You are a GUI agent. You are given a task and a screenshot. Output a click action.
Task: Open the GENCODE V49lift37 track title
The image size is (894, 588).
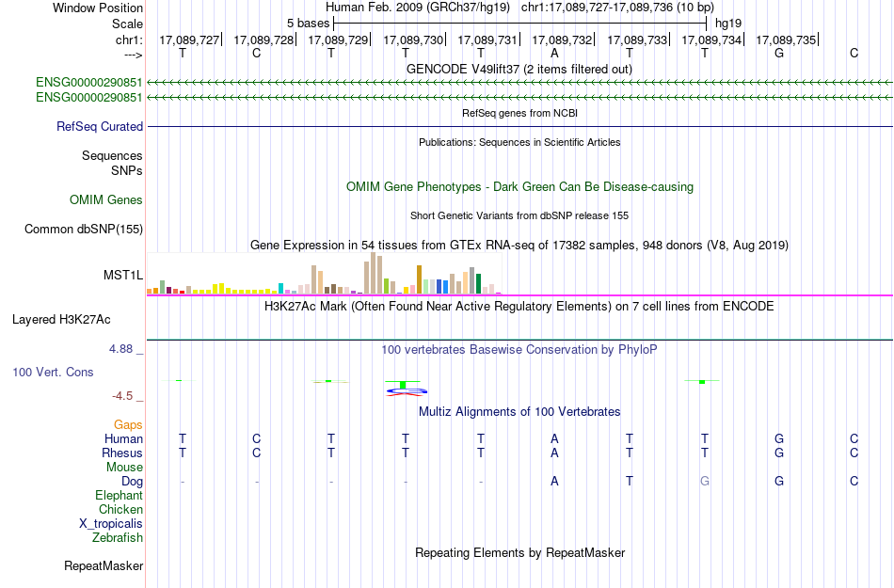(x=519, y=70)
